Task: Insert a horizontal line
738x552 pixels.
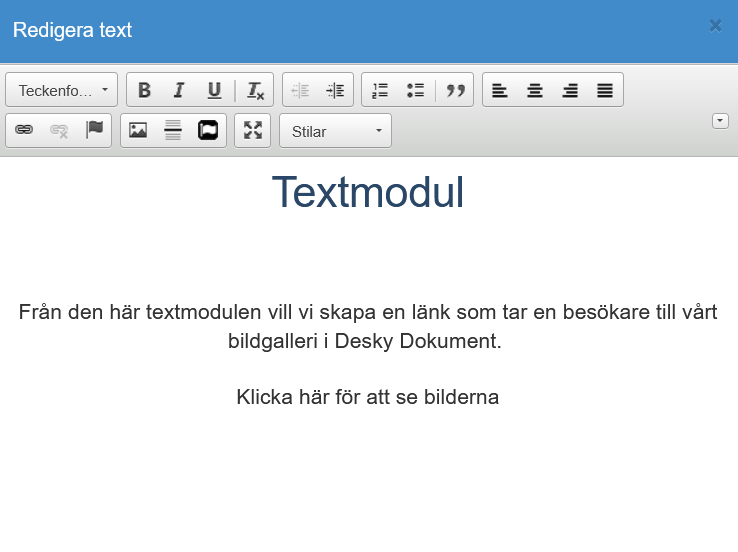Action: (x=173, y=129)
